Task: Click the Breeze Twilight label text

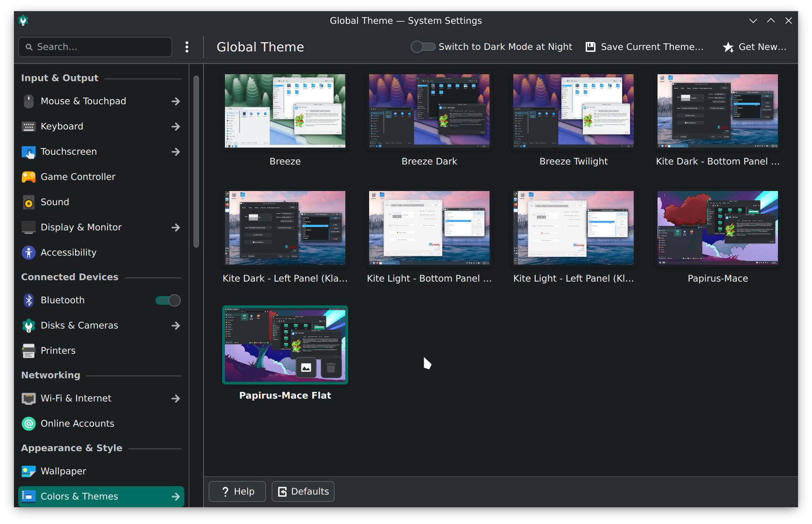Action: coord(574,162)
